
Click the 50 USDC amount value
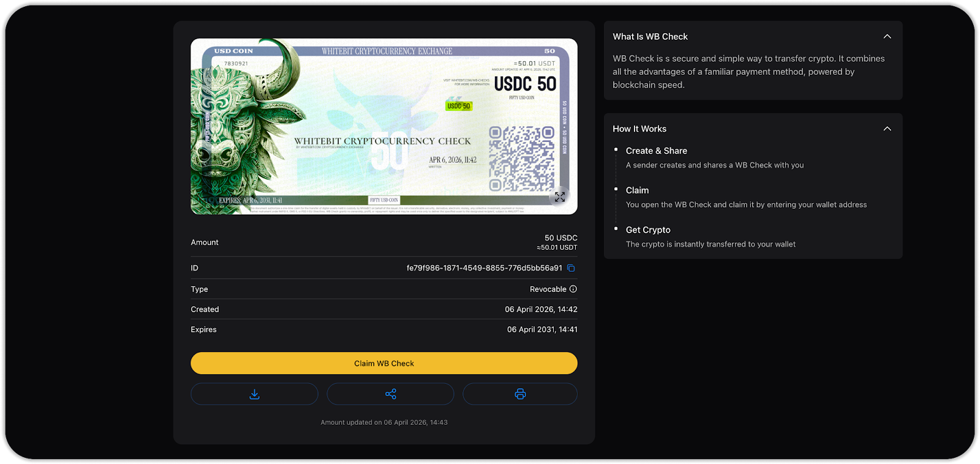coord(561,238)
